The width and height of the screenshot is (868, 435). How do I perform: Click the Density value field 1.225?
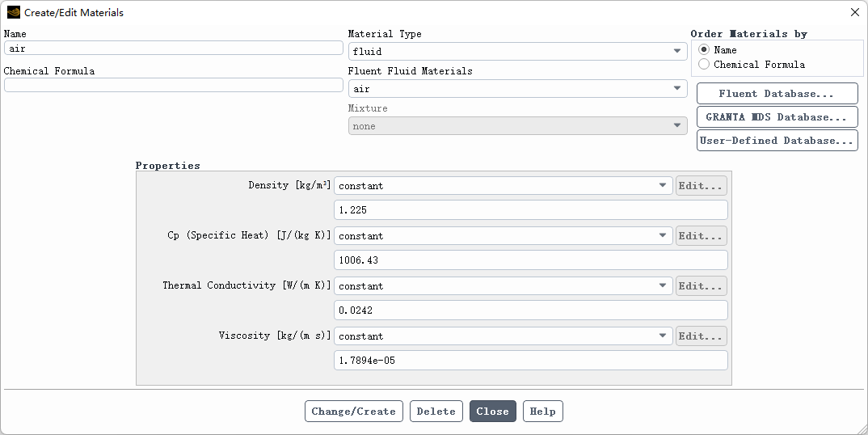tap(530, 211)
